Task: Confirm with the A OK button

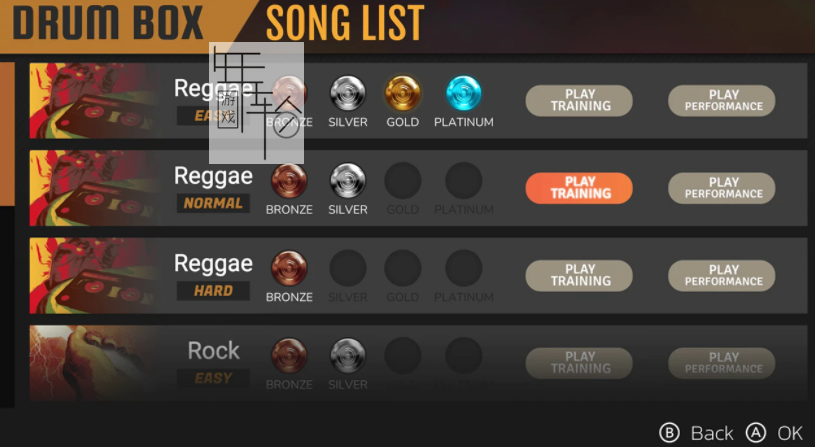Action: [774, 433]
